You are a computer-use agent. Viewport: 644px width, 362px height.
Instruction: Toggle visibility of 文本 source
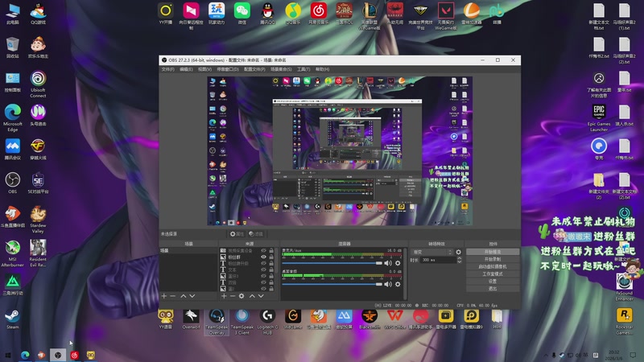tap(263, 270)
